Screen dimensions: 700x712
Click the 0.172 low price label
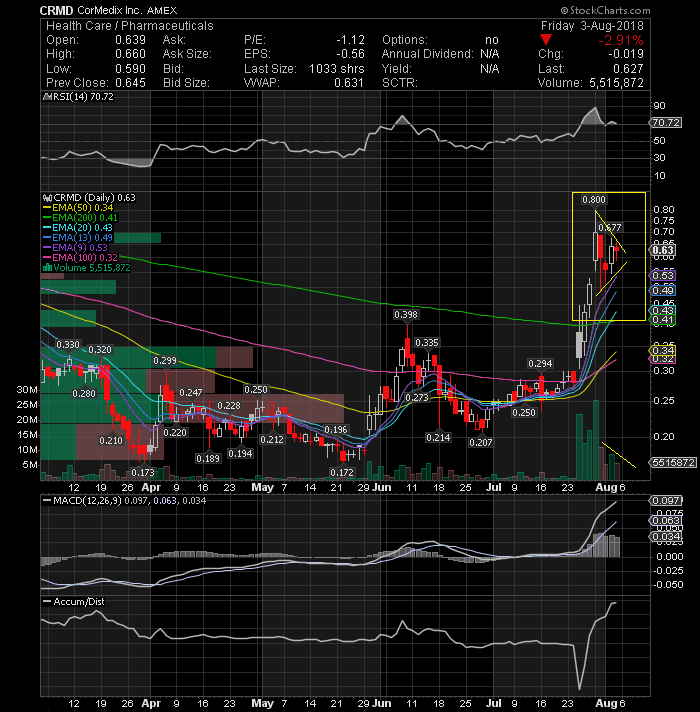342,472
